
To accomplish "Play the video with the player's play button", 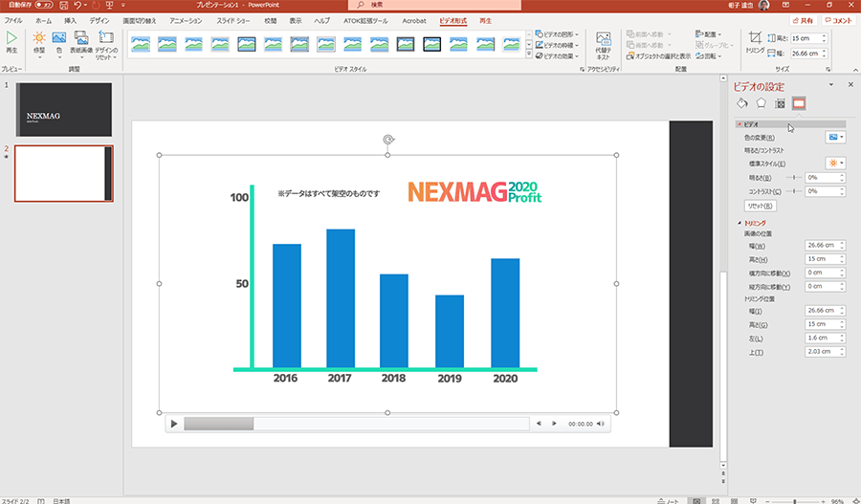I will click(x=174, y=424).
